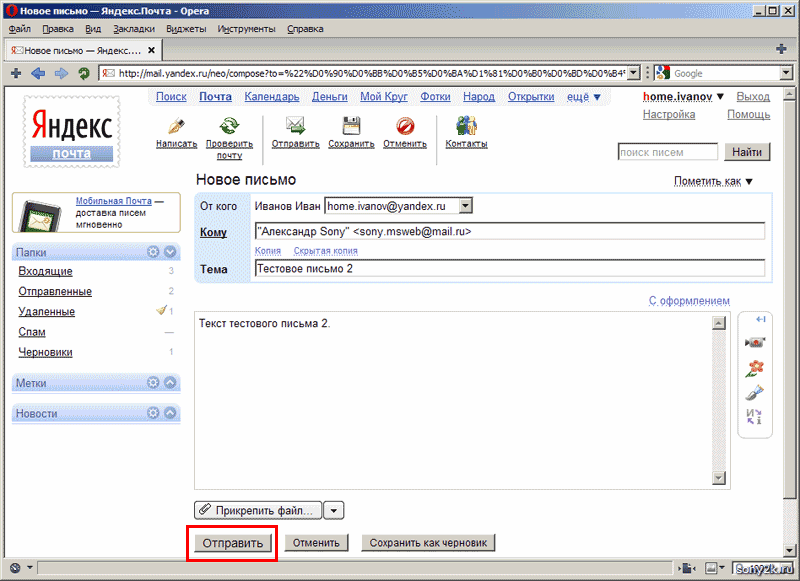Click the Скрытая копия link
Screen dimensions: 800x581
(326, 250)
